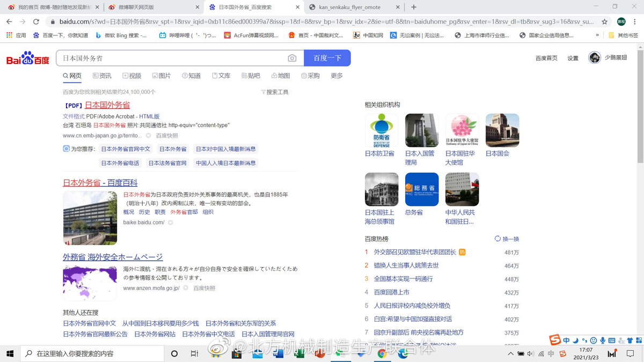Click the Chrome icon on the taskbar

pos(382,353)
